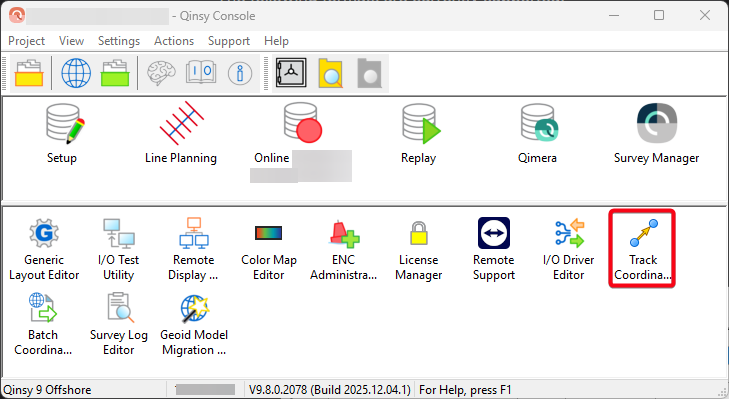Click the Qinsy Console title bar app icon
The width and height of the screenshot is (729, 399).
pyautogui.click(x=17, y=15)
